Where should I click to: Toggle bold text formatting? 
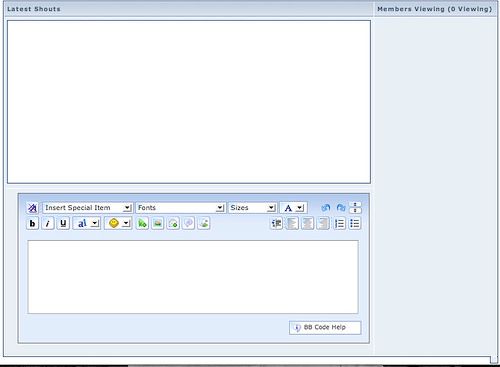tap(32, 223)
